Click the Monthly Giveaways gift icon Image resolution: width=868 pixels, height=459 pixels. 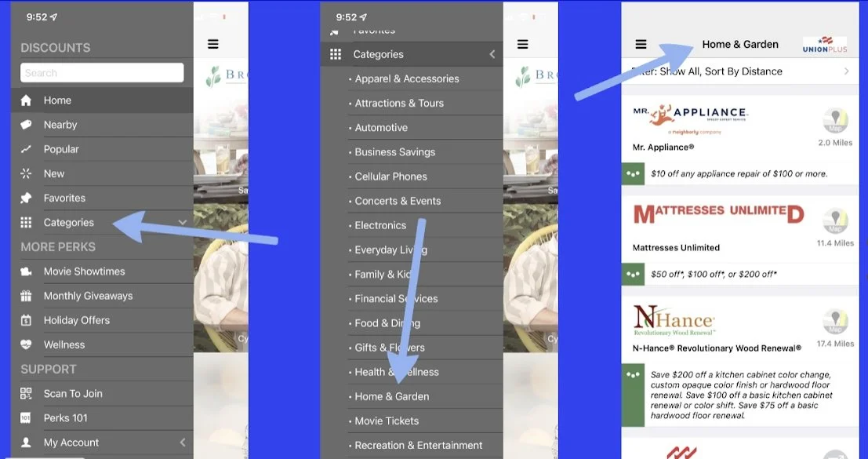click(26, 296)
